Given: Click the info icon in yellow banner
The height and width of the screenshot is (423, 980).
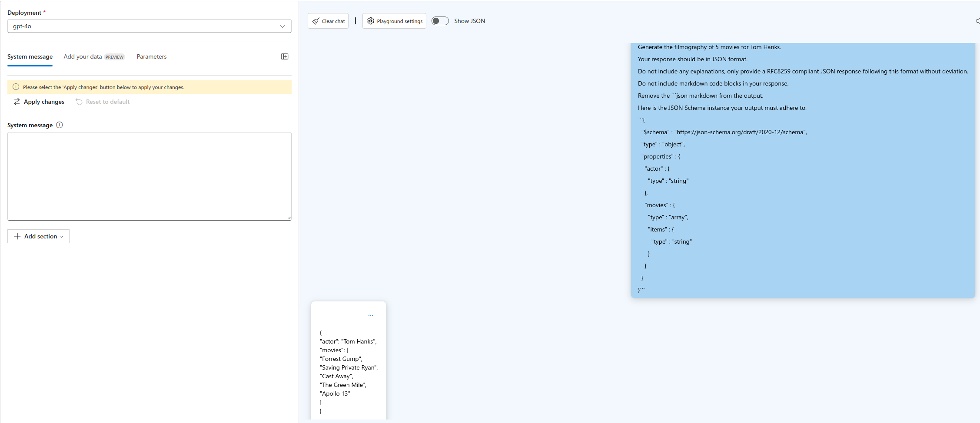Looking at the screenshot, I should click(x=16, y=87).
